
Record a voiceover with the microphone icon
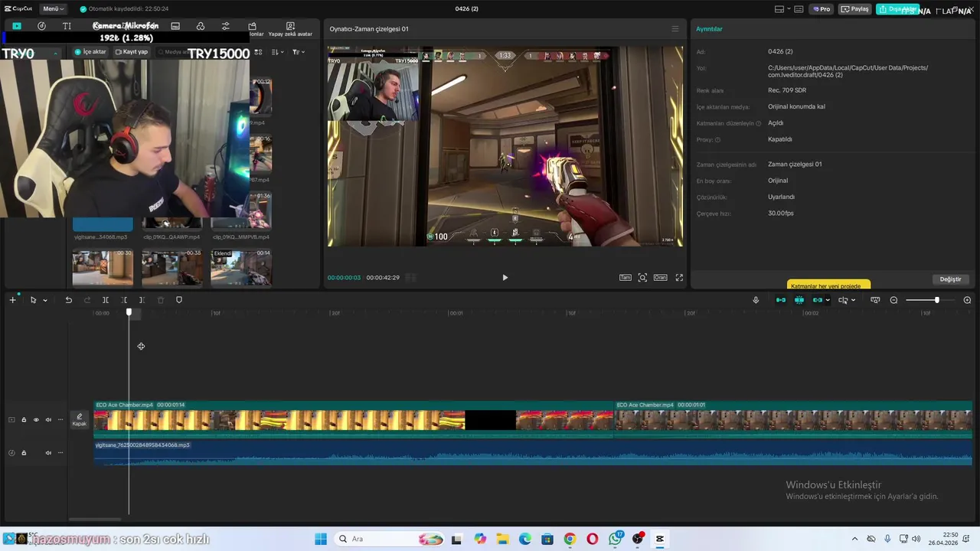pyautogui.click(x=756, y=300)
